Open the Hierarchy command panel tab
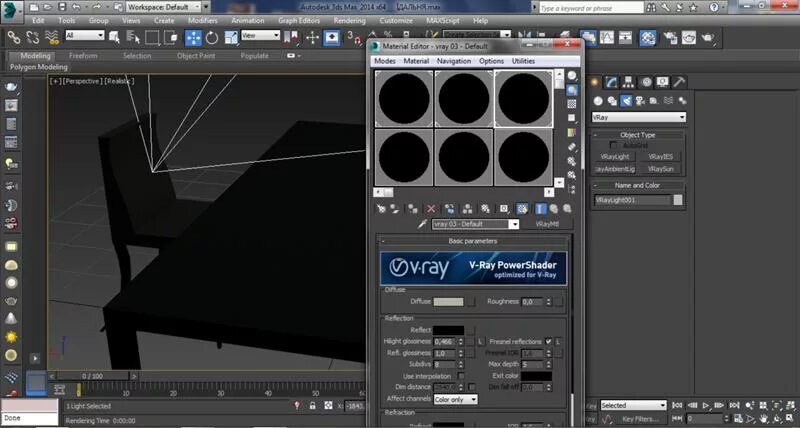800x428 pixels. click(x=629, y=82)
